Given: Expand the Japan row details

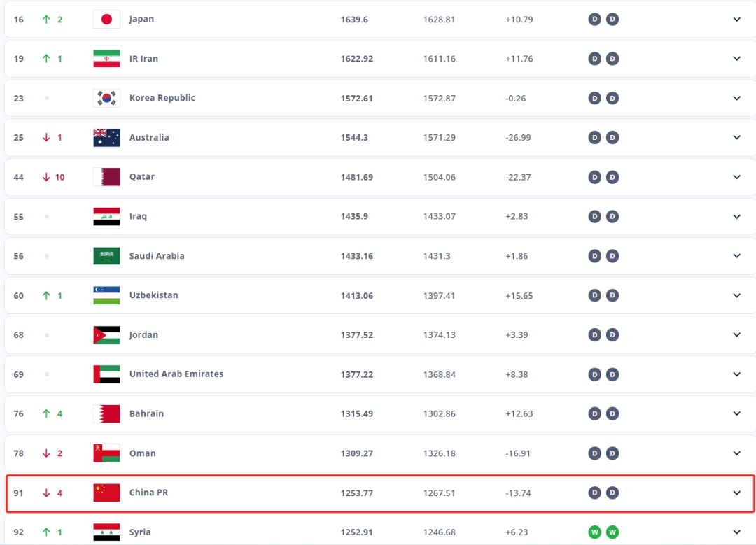Looking at the screenshot, I should [736, 19].
